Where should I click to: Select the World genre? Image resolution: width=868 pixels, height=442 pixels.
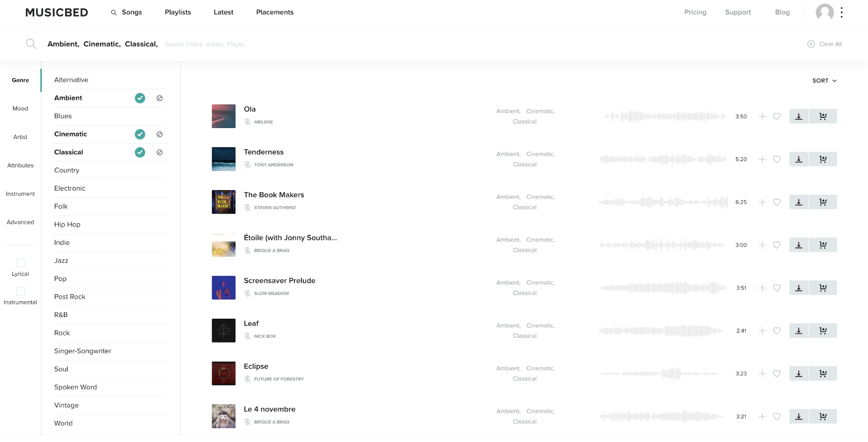coord(110,423)
